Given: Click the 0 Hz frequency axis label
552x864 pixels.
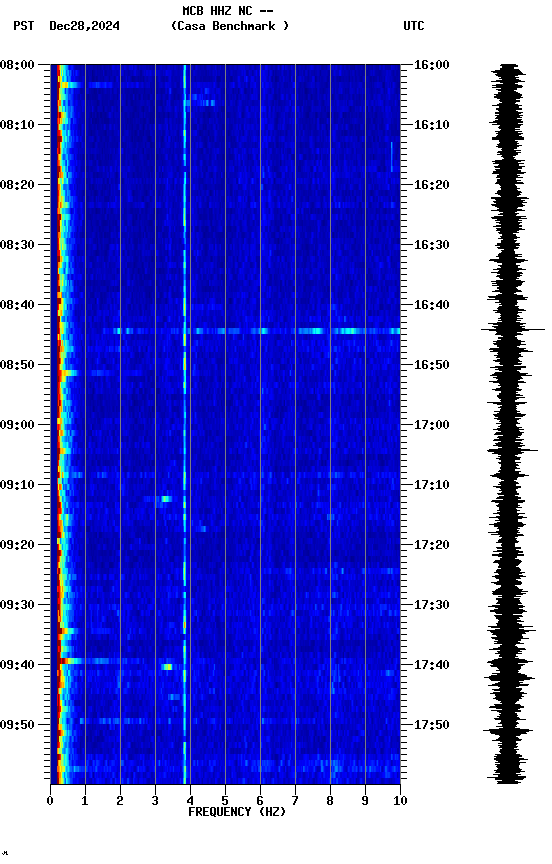Looking at the screenshot, I should [50, 801].
